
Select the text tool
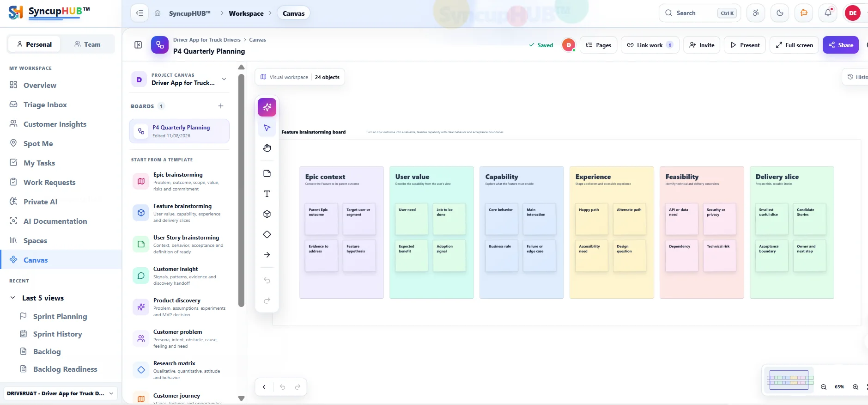tap(267, 194)
